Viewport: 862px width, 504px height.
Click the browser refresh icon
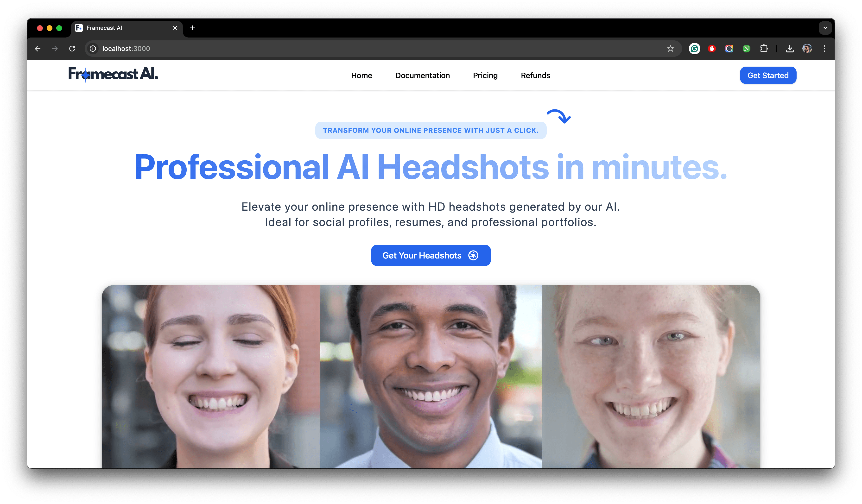coord(71,49)
